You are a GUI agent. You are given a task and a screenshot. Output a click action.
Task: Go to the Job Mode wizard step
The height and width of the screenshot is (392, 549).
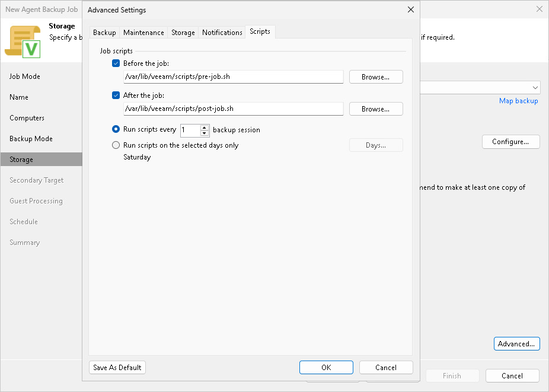point(25,77)
